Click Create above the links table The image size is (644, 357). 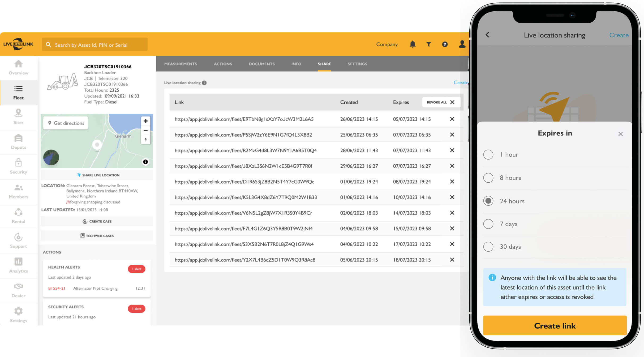coord(461,83)
